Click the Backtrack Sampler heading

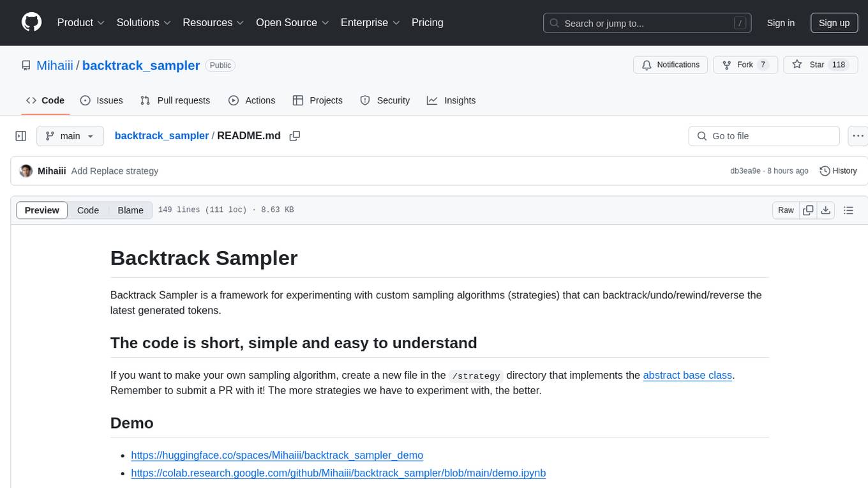(204, 257)
